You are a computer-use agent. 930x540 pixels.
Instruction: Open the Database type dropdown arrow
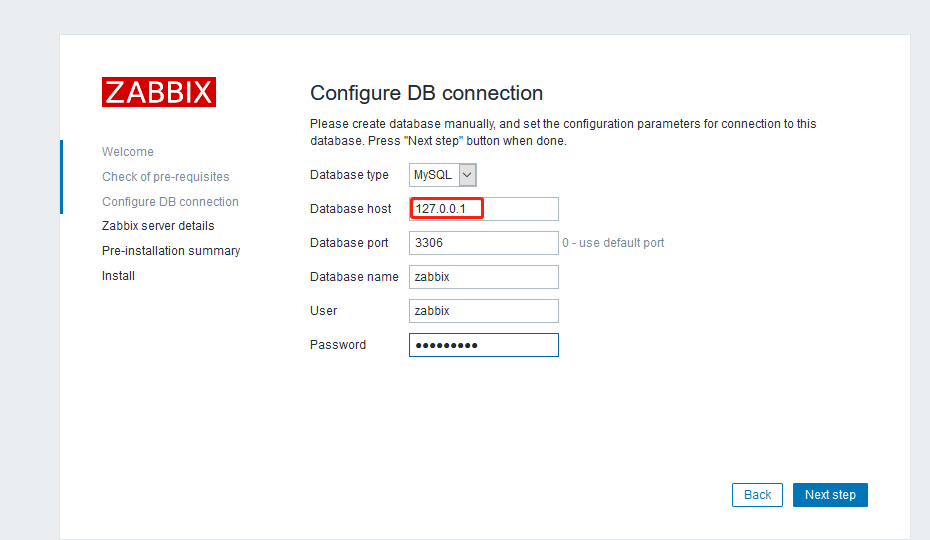(467, 175)
